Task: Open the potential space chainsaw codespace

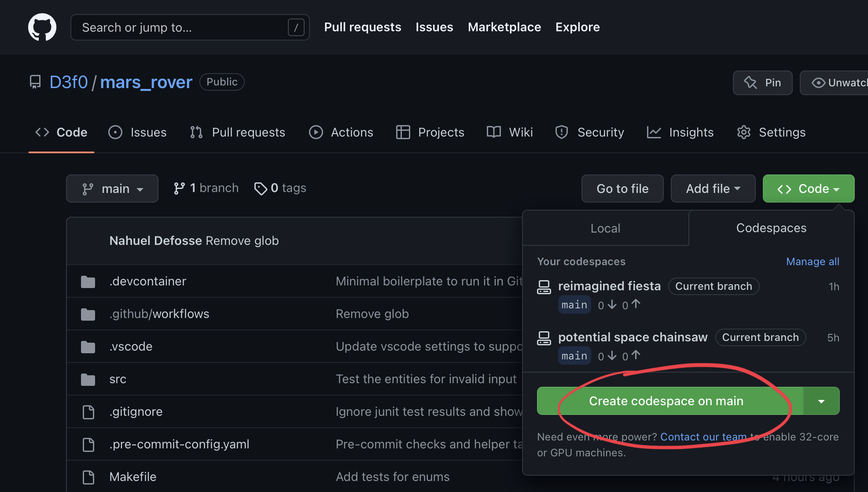Action: 633,337
